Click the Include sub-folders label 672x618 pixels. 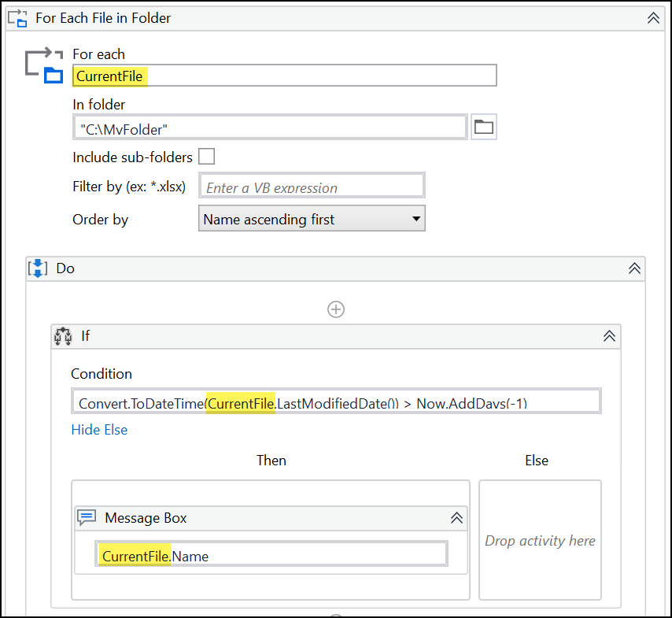pyautogui.click(x=132, y=157)
